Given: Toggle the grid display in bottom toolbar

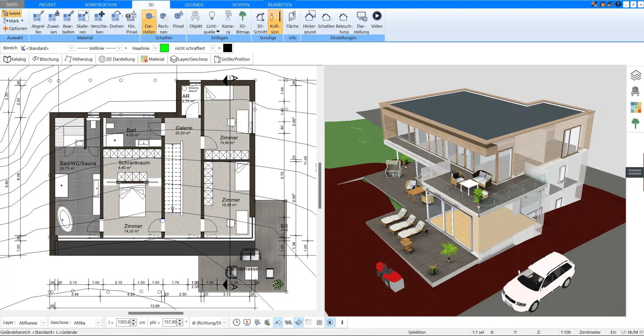Looking at the screenshot, I should [319, 322].
